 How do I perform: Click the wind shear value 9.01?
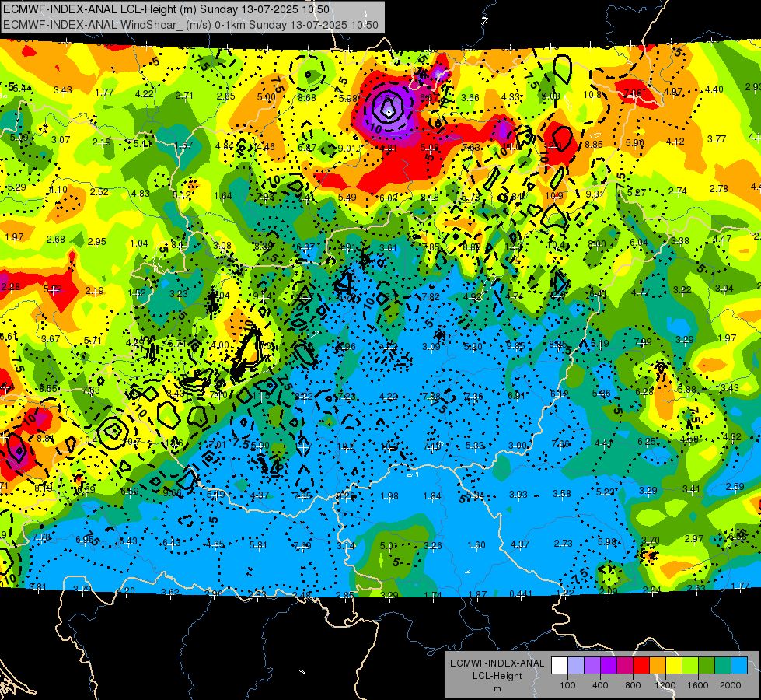[347, 148]
